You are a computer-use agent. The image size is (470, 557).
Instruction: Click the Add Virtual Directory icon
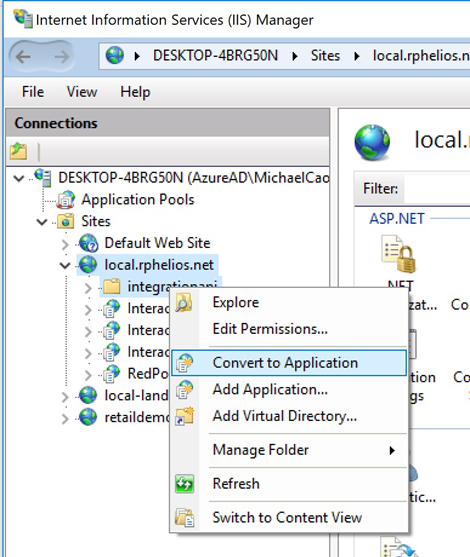point(185,416)
